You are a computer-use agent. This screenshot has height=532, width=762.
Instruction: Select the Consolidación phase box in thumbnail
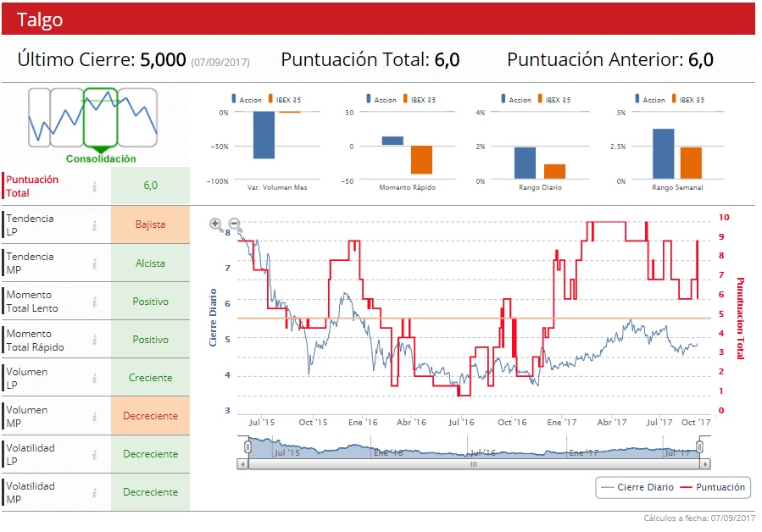pyautogui.click(x=101, y=118)
